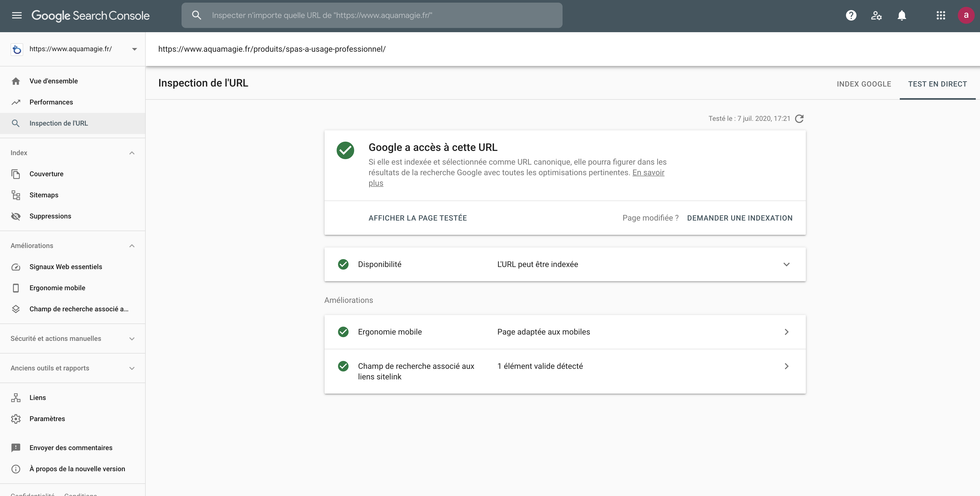Click DEMANDER UNE INDEXATION

740,218
